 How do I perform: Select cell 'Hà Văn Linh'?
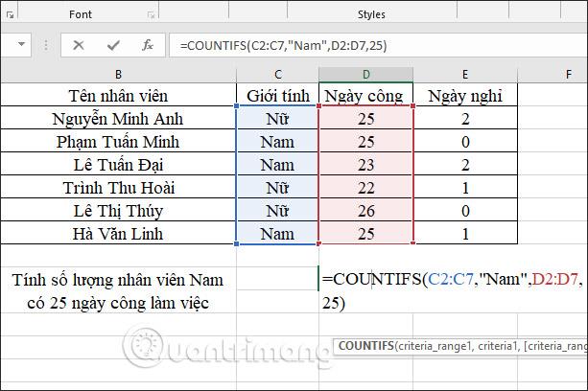point(118,233)
